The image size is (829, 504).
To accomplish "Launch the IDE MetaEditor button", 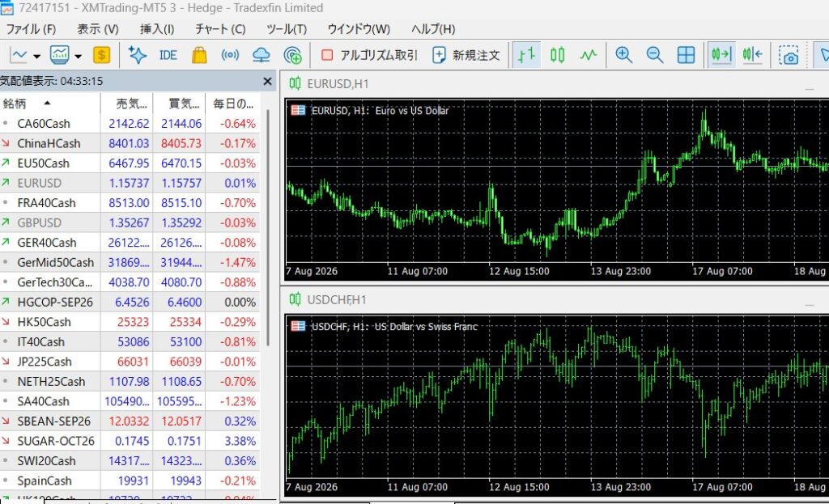I will tap(168, 55).
